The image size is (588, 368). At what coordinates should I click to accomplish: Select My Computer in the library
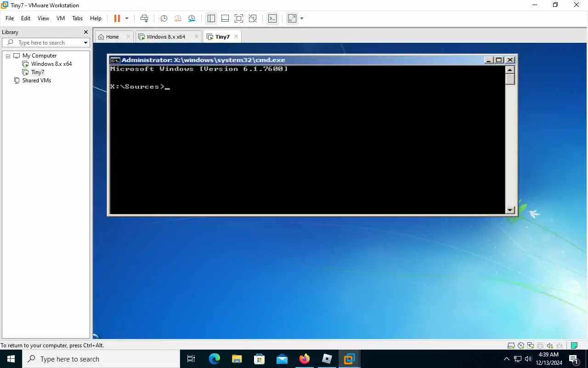point(40,56)
